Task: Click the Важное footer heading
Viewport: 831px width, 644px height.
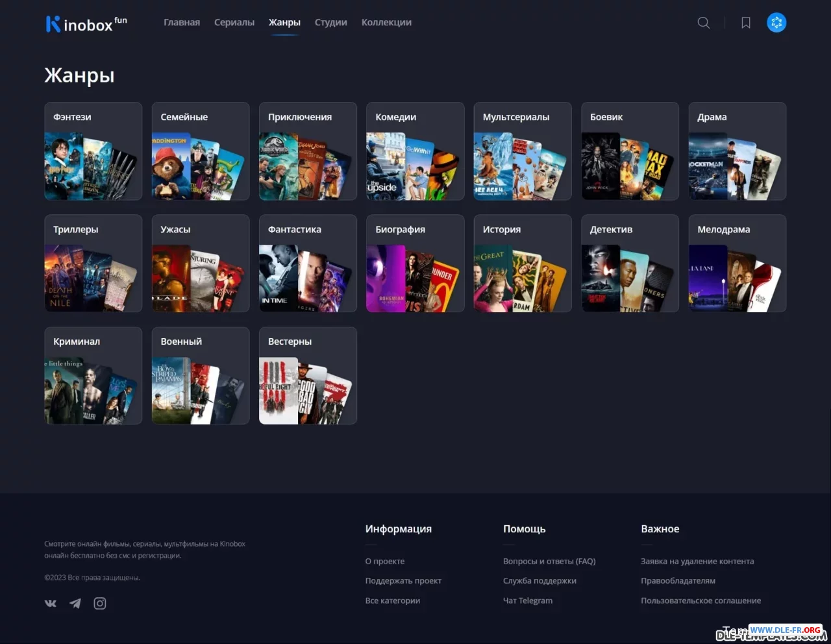Action: point(660,529)
